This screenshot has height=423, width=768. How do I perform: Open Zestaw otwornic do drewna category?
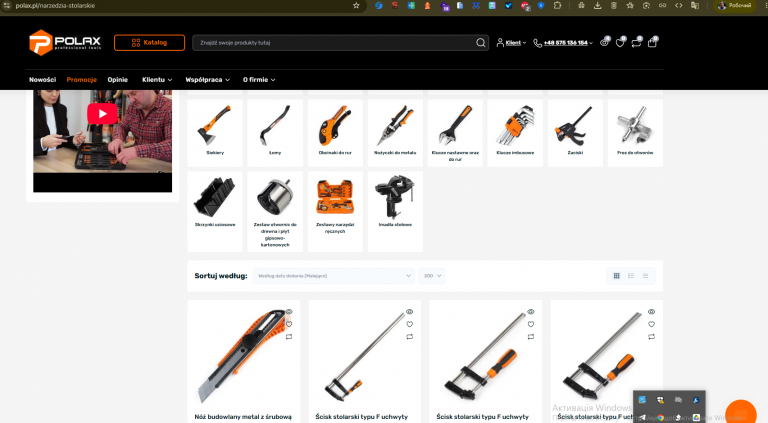(x=275, y=211)
